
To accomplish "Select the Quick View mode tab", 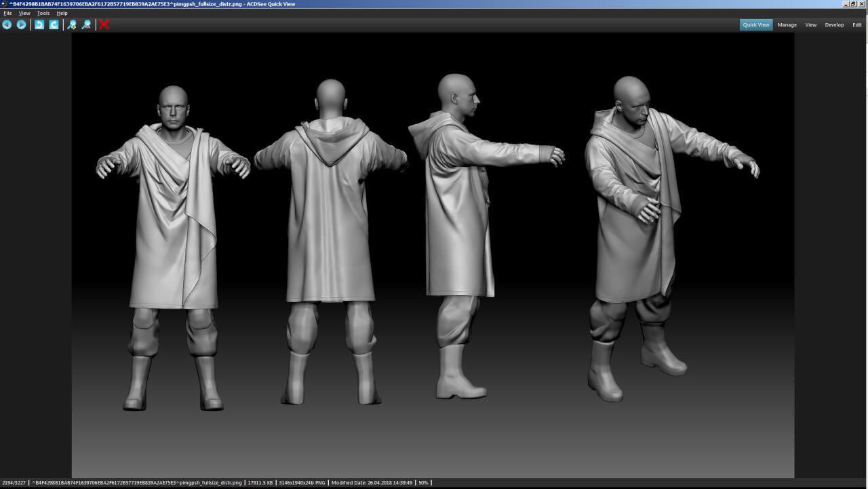I will [x=755, y=24].
